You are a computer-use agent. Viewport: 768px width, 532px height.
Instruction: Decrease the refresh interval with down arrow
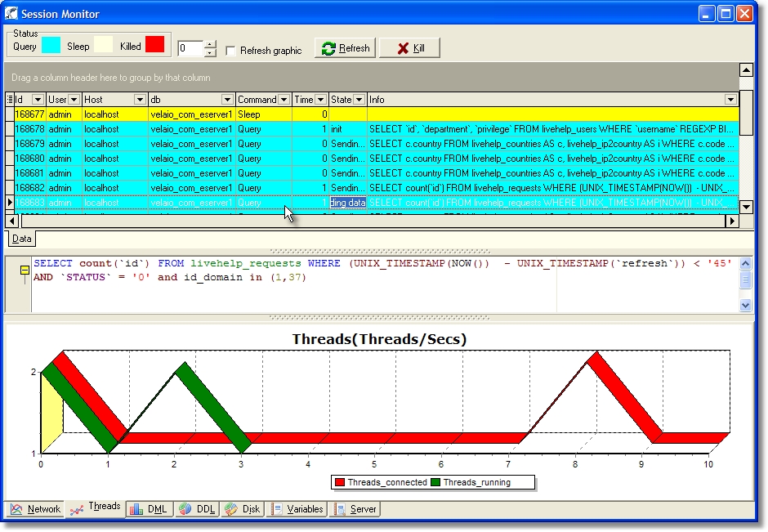tap(210, 52)
